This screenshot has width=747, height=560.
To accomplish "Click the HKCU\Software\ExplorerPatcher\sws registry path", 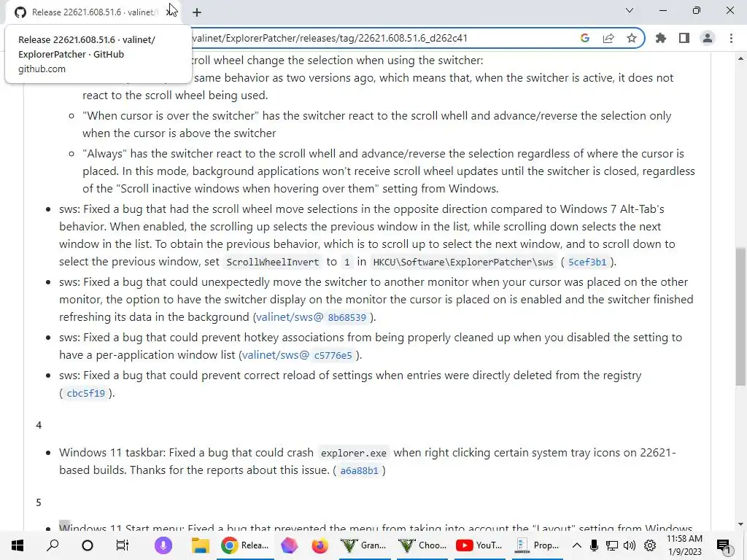I will pos(463,262).
